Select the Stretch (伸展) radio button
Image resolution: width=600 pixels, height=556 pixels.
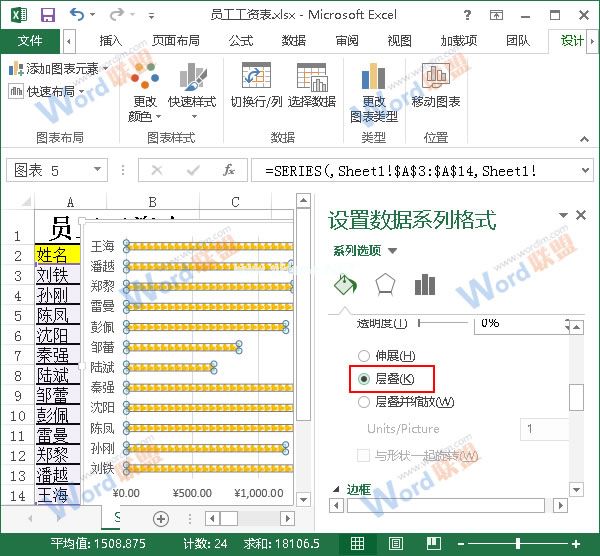[365, 356]
